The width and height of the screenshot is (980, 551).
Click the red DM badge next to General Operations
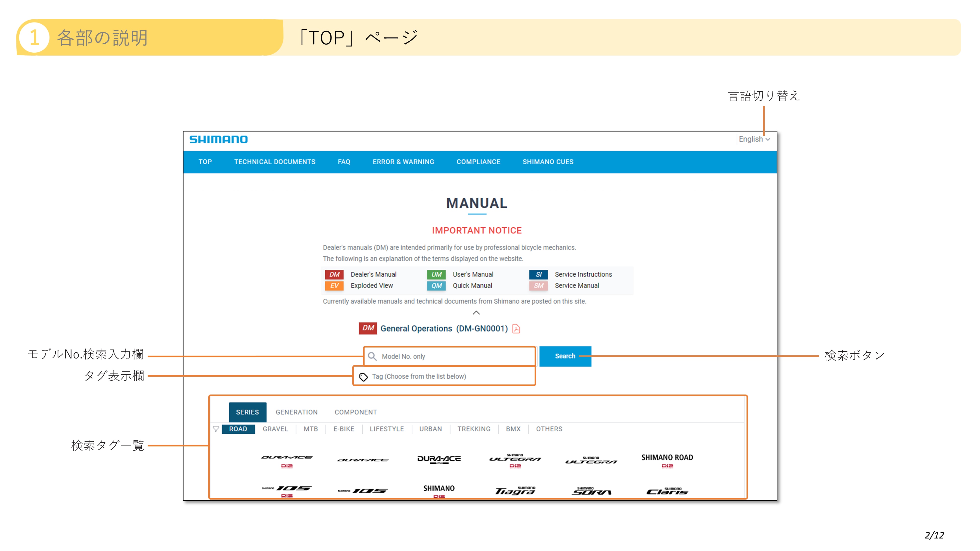coord(367,328)
